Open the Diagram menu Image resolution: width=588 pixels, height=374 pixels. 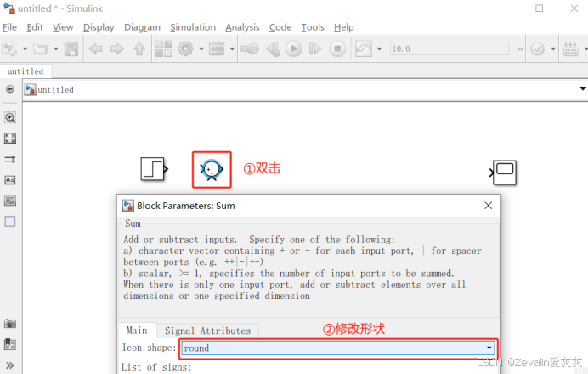click(x=142, y=27)
